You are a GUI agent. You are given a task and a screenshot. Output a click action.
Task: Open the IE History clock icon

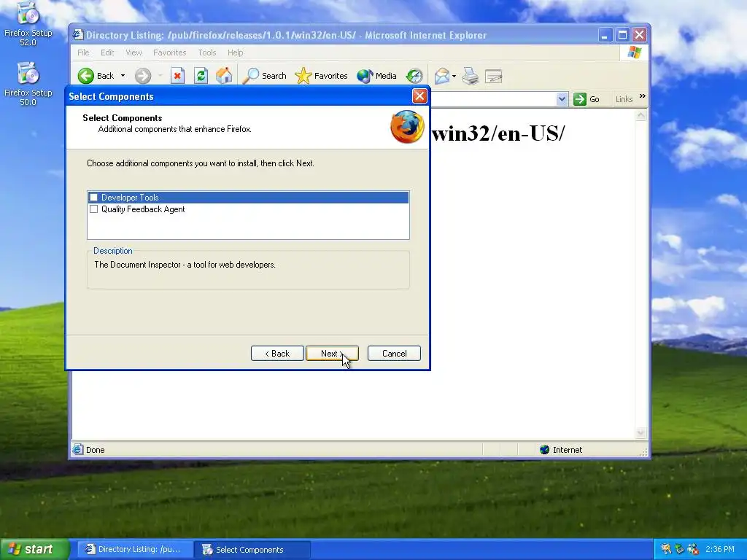coord(414,76)
